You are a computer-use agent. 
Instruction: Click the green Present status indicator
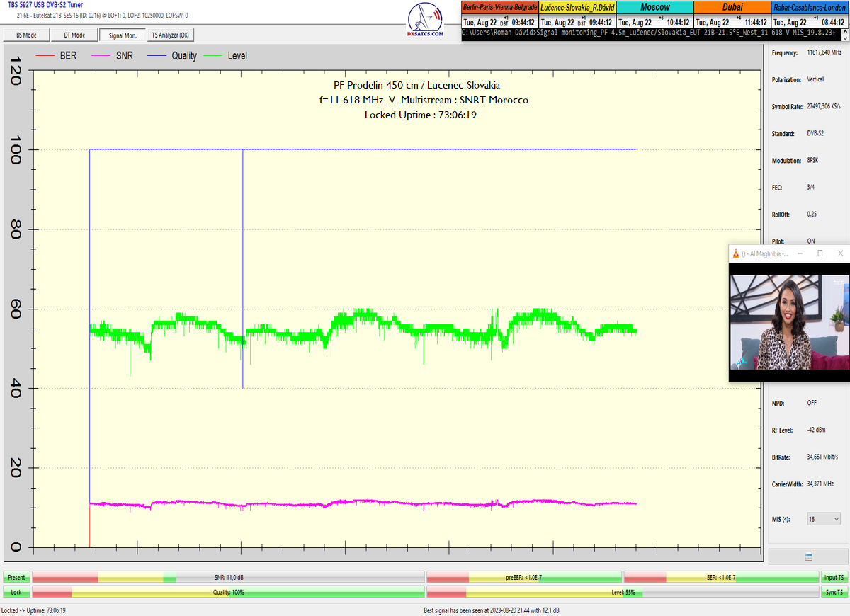point(16,578)
